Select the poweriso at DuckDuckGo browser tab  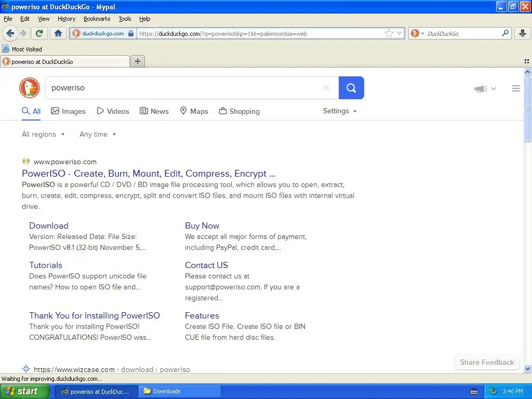[x=65, y=61]
